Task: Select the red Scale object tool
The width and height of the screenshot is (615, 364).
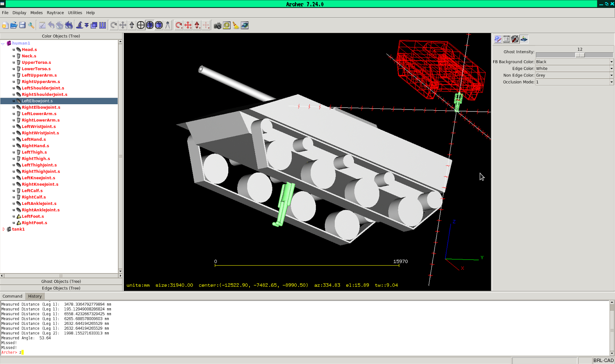Action: pyautogui.click(x=197, y=25)
